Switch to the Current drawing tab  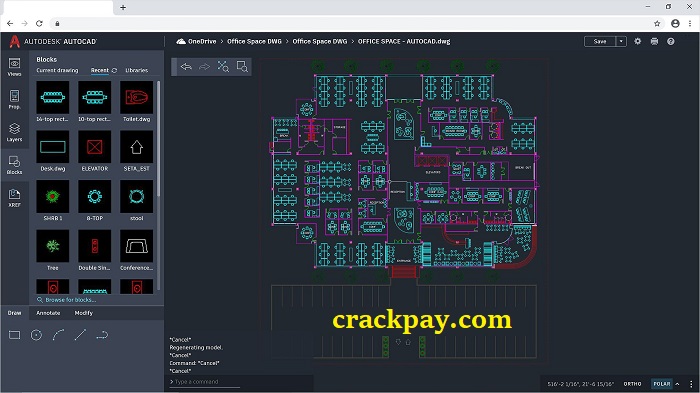click(57, 70)
